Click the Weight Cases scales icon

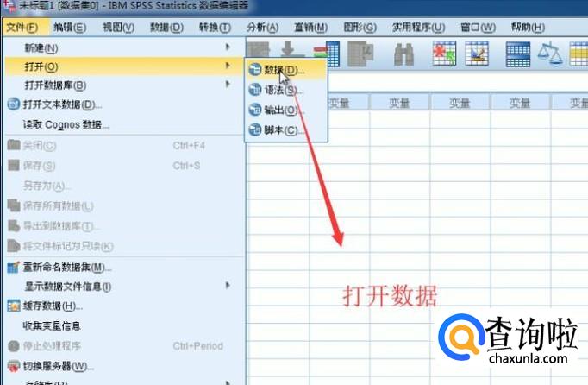pyautogui.click(x=550, y=54)
